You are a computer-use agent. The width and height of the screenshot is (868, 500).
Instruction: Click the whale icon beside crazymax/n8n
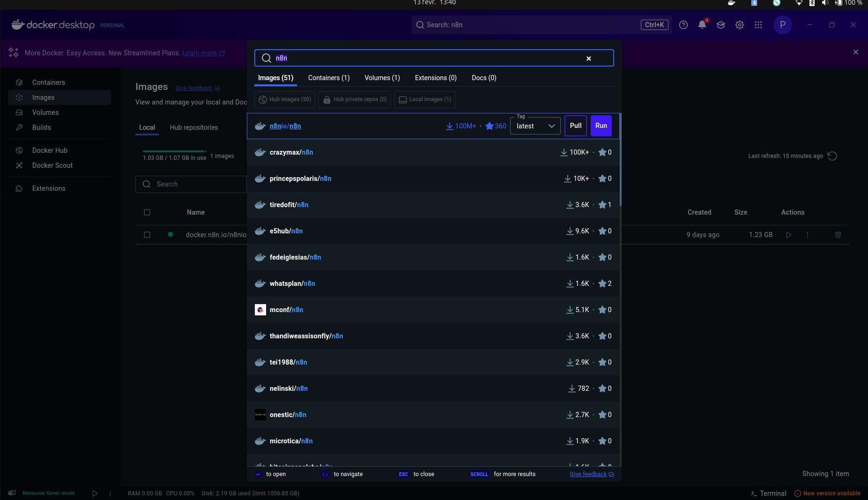260,152
